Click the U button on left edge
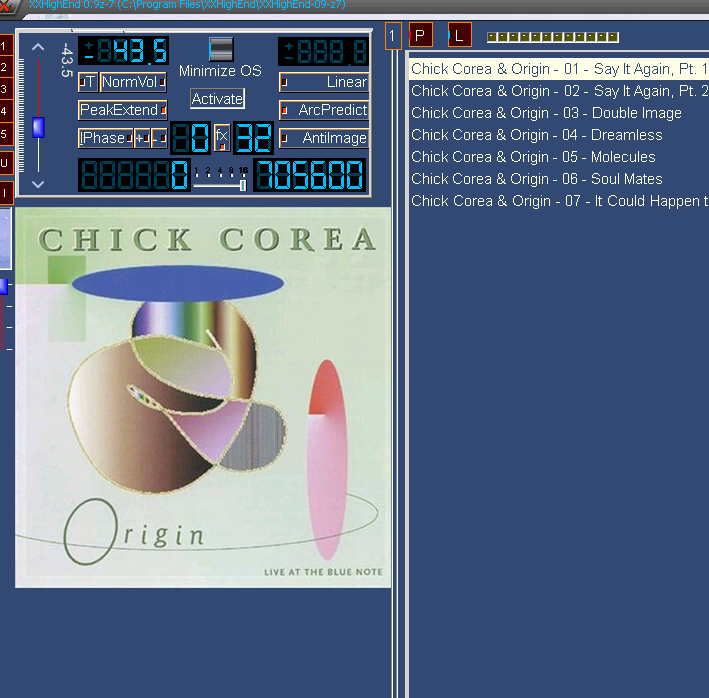This screenshot has width=709, height=698. (5, 163)
